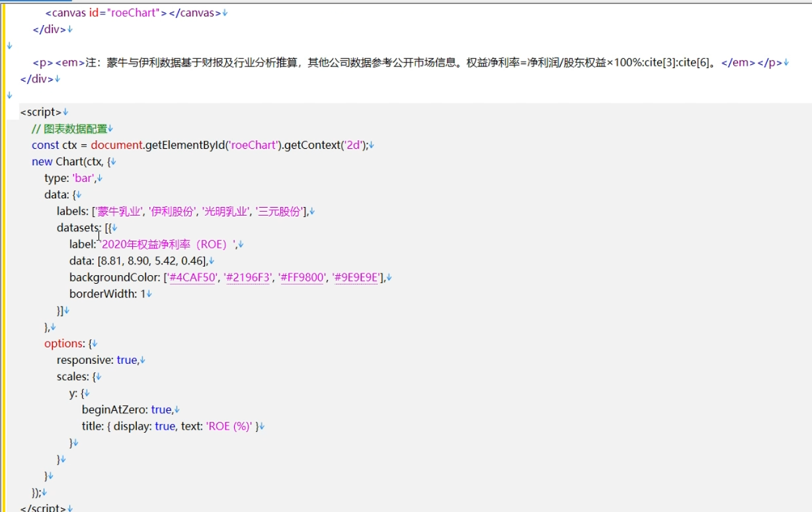Click the opening script tag

[41, 112]
